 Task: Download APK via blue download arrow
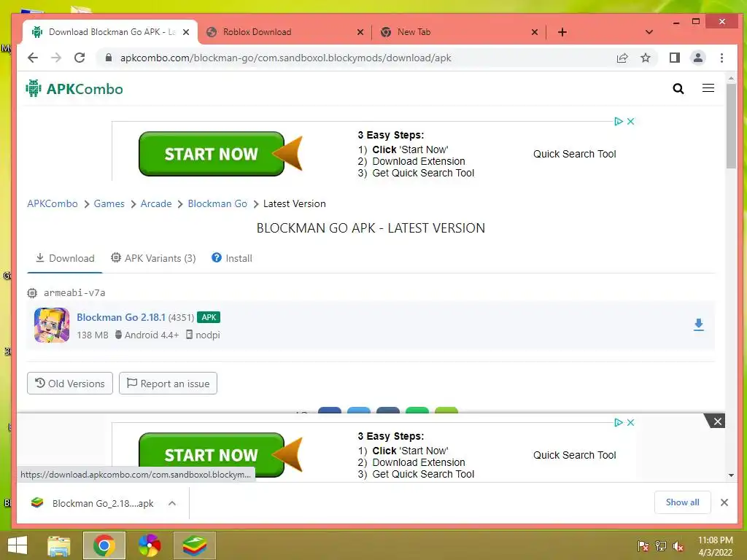tap(698, 324)
